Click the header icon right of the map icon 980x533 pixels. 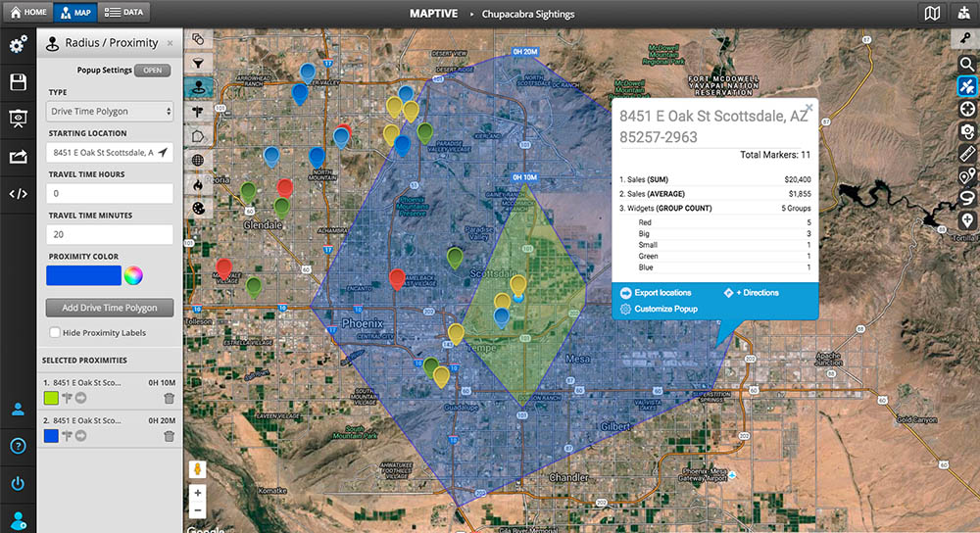(963, 13)
